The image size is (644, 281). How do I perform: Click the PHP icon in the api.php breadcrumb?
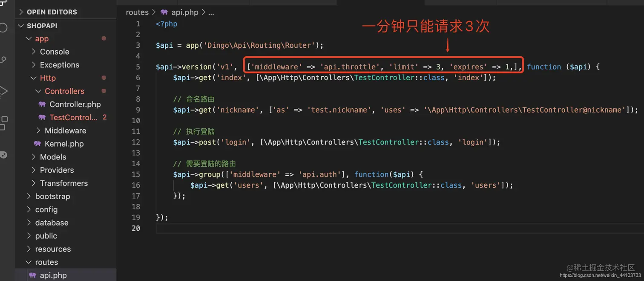click(x=164, y=12)
